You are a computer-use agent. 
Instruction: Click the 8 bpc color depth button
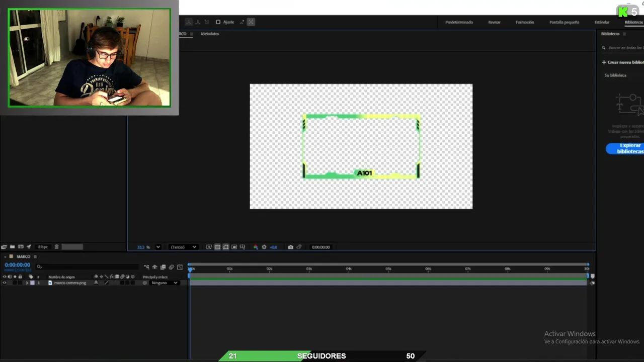pos(43,247)
